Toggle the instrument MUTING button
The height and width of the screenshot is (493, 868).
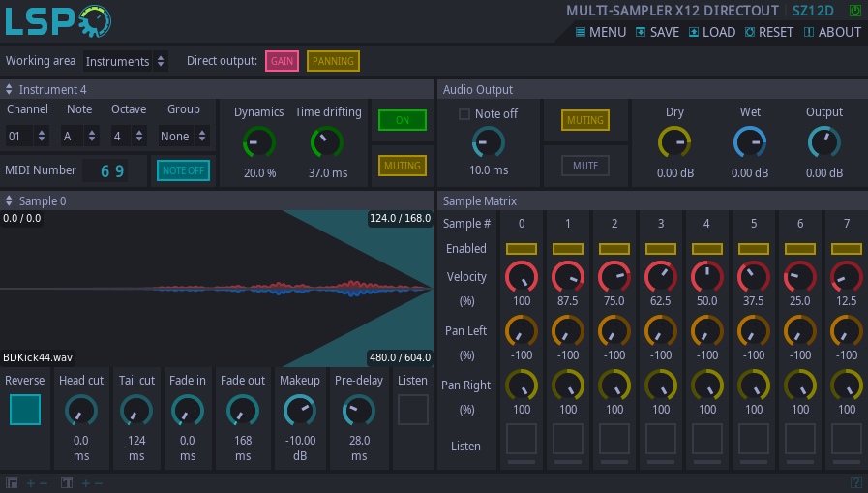coord(403,166)
